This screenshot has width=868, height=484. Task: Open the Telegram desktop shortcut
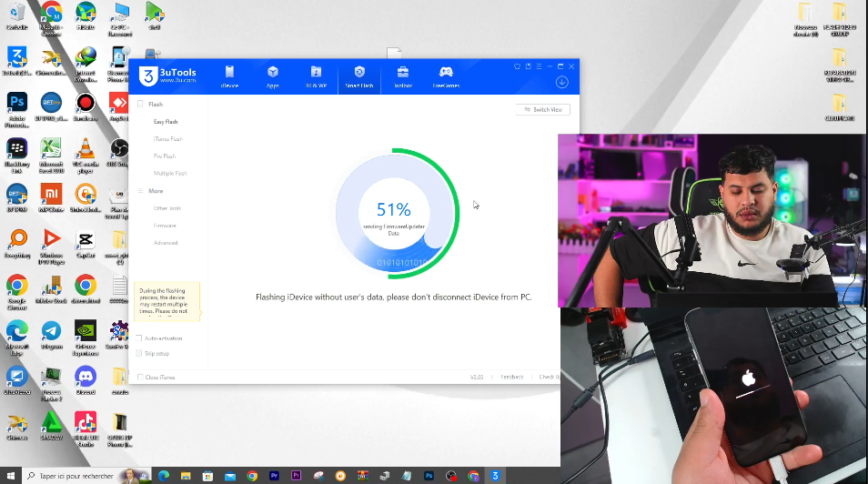click(52, 335)
